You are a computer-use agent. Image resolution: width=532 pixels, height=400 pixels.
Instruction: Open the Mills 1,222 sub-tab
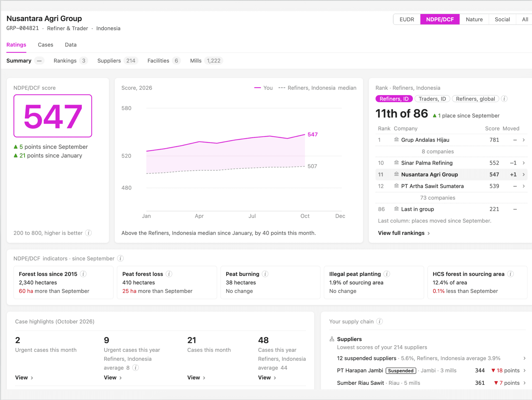pos(206,61)
